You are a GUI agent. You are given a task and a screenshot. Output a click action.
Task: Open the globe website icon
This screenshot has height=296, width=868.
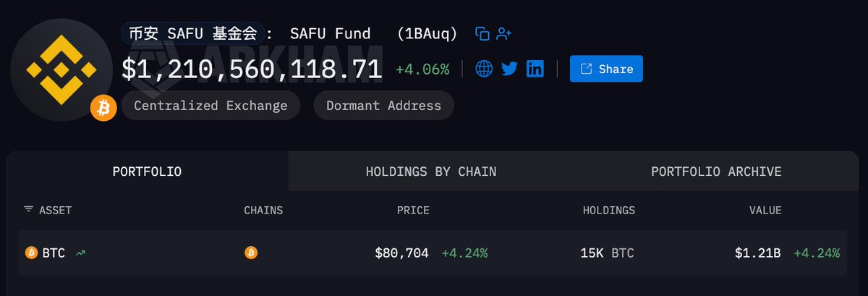484,69
